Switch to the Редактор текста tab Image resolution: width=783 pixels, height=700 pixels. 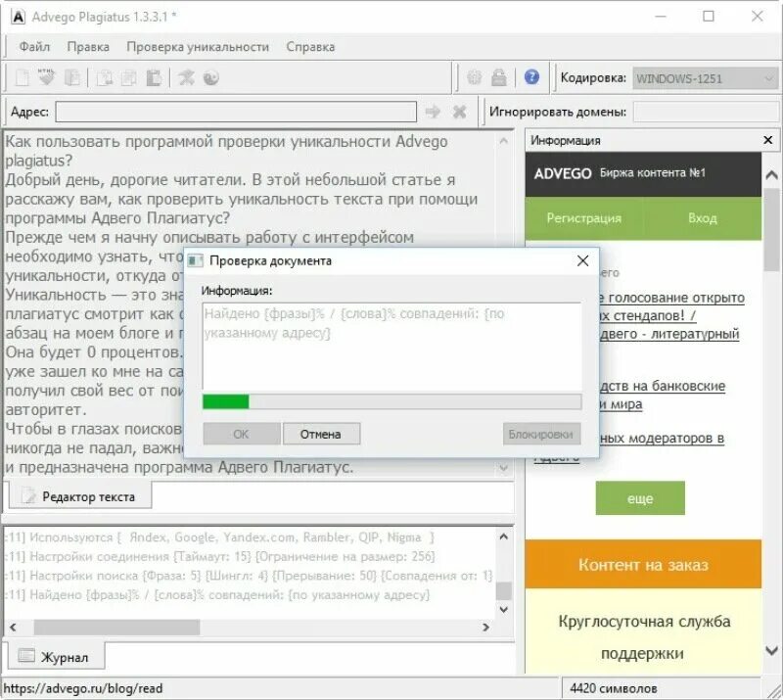click(x=80, y=496)
